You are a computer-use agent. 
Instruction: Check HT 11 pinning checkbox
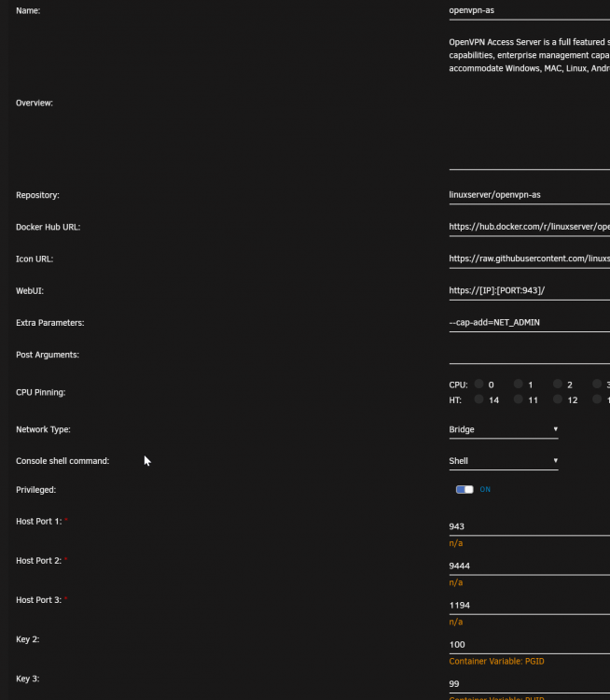[518, 399]
